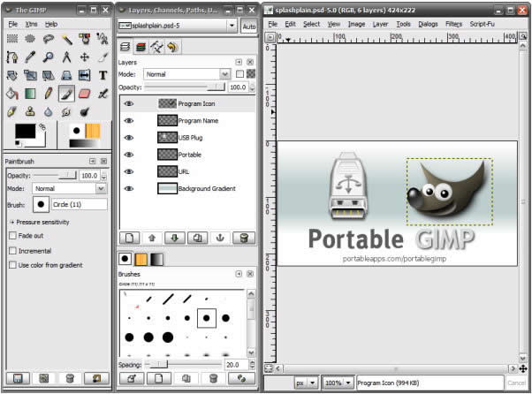Select the Clone stamp tool
Image resolution: width=532 pixels, height=394 pixels.
coord(30,111)
